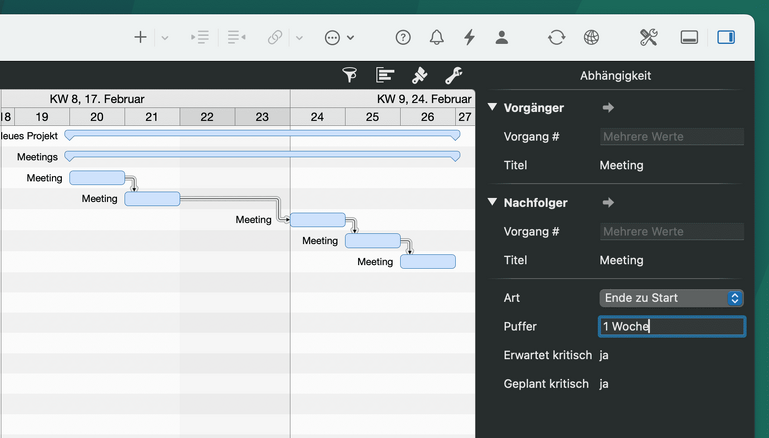Click the lightning bolt actions icon
The width and height of the screenshot is (769, 438).
[x=469, y=37]
